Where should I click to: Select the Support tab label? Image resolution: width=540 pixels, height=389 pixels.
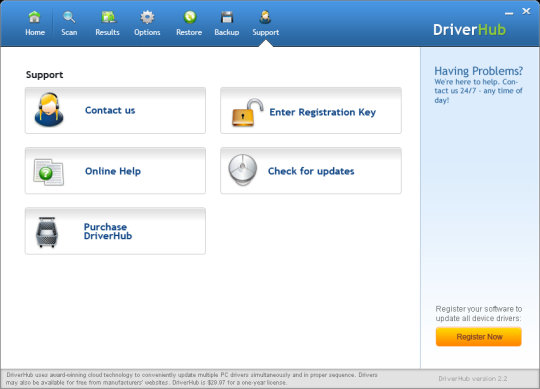266,32
